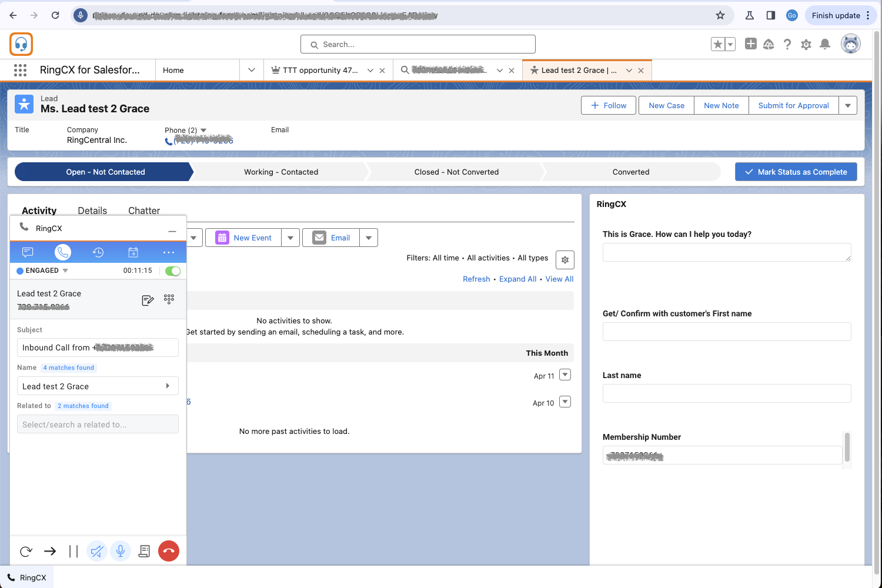The image size is (882, 588).
Task: Put the call on hold
Action: (x=73, y=551)
